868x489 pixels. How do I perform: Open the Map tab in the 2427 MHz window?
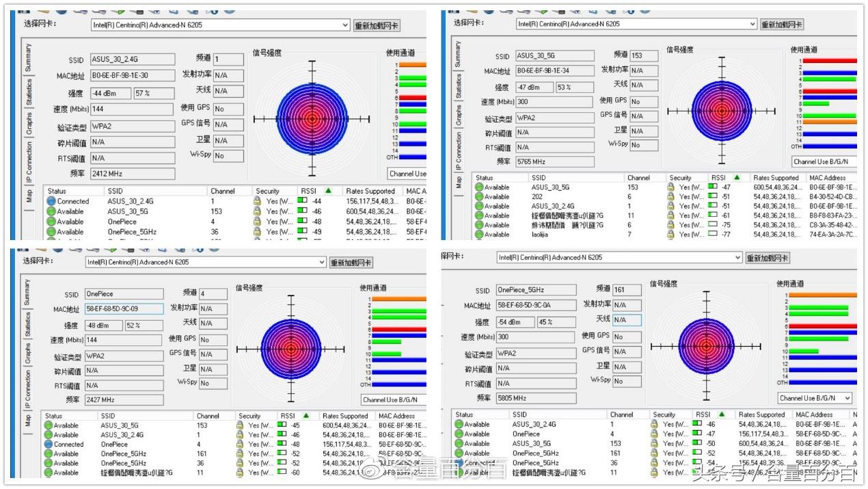click(x=28, y=420)
